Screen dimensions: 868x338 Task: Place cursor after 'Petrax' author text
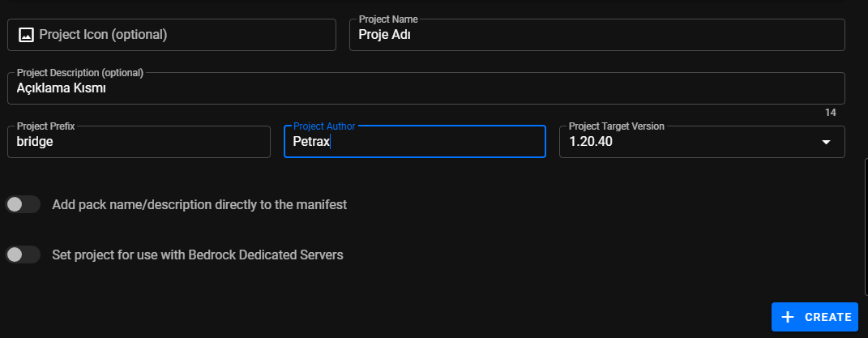pyautogui.click(x=331, y=142)
